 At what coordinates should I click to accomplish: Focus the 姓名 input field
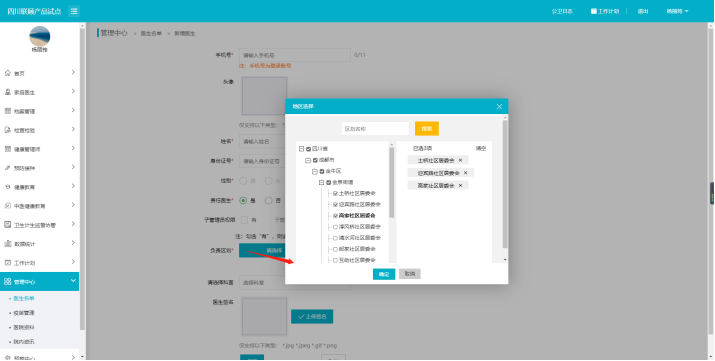point(262,141)
